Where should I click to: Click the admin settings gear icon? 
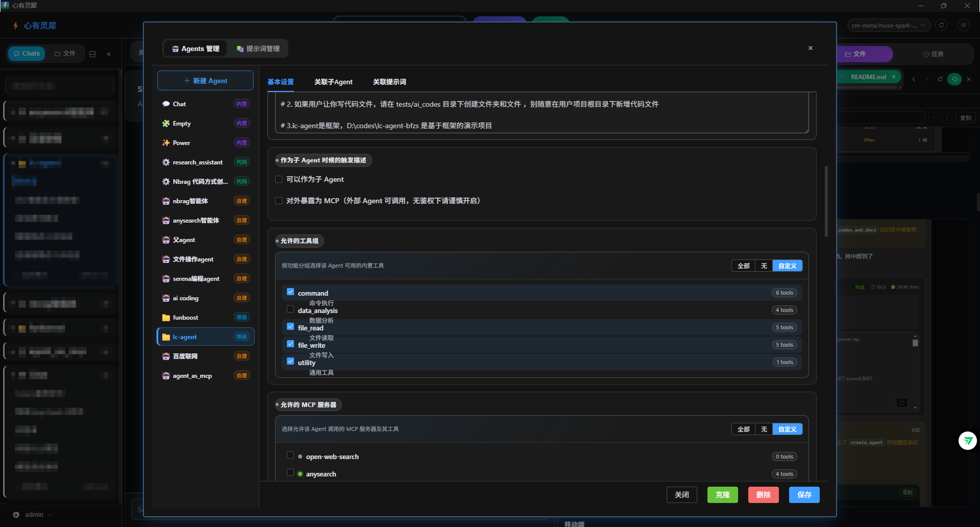point(16,515)
